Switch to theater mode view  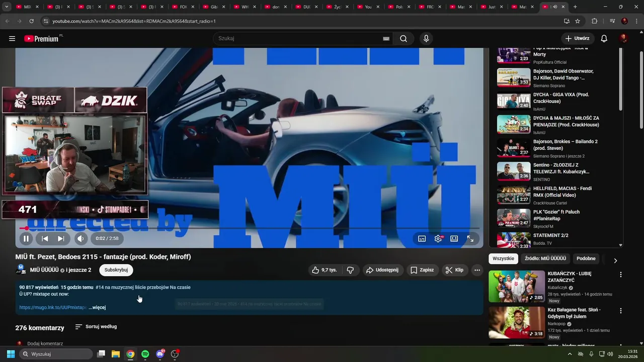point(454,239)
